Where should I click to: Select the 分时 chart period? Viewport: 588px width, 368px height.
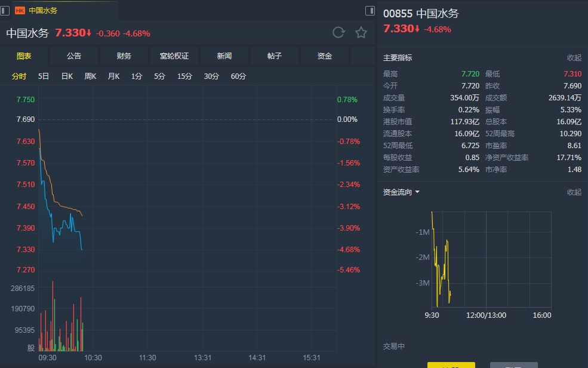coord(19,76)
